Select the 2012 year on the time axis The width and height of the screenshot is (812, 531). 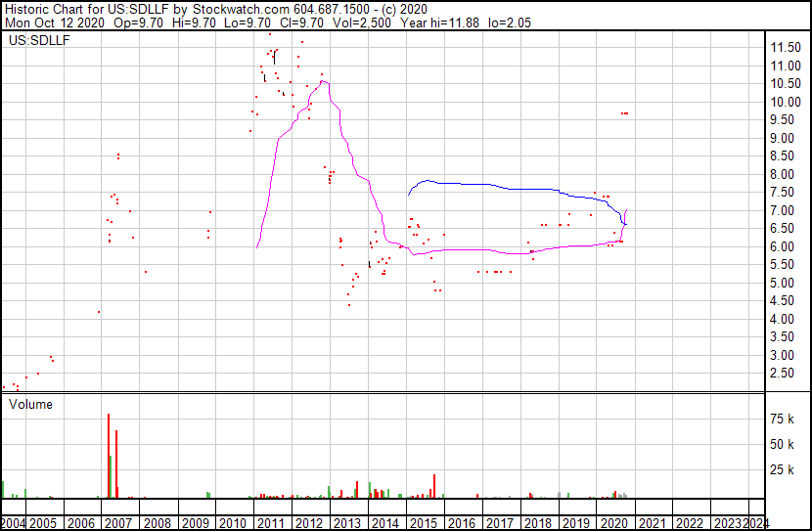point(309,523)
